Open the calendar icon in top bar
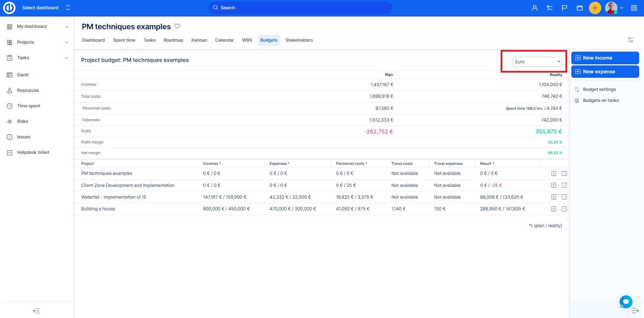644x318 pixels. pyautogui.click(x=580, y=8)
